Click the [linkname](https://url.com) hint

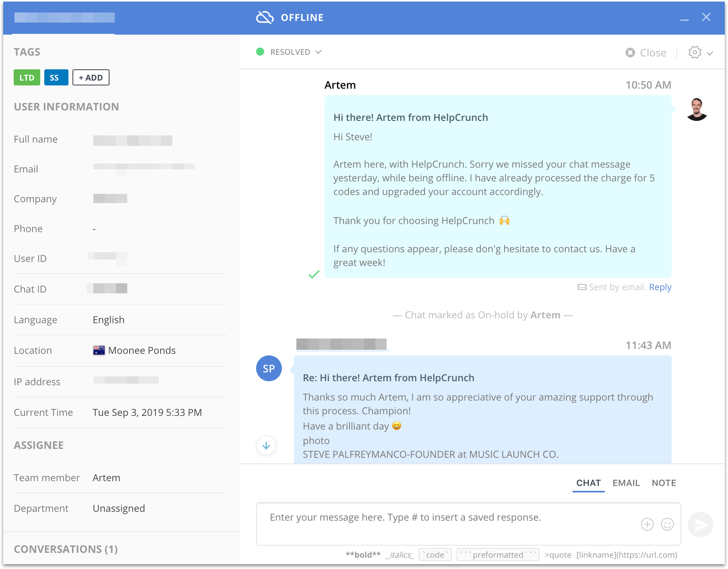pyautogui.click(x=627, y=555)
